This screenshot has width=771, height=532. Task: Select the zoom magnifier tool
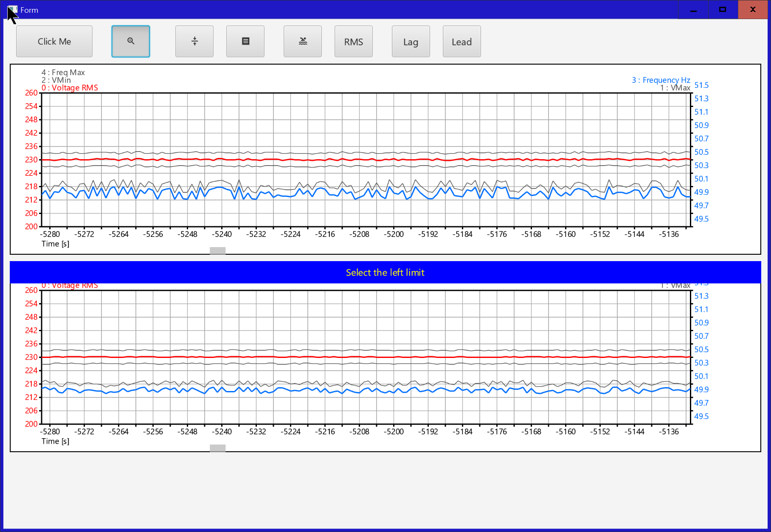click(x=130, y=41)
